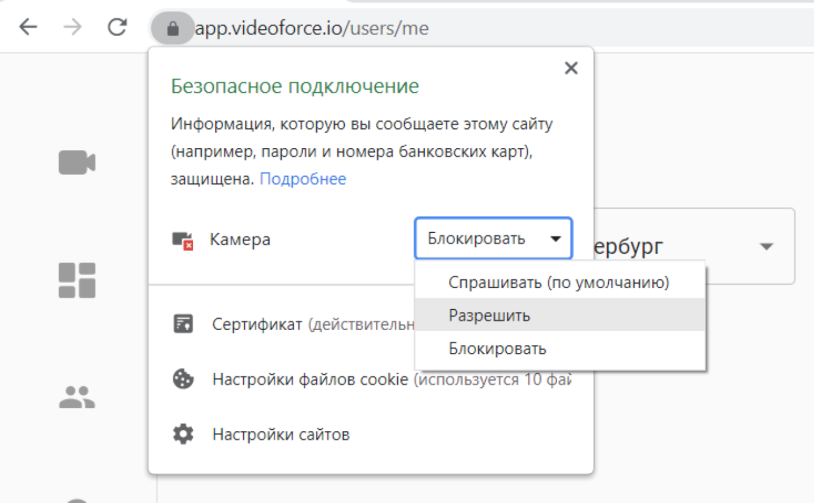Open the video camera sidebar icon
814x504 pixels.
click(77, 163)
